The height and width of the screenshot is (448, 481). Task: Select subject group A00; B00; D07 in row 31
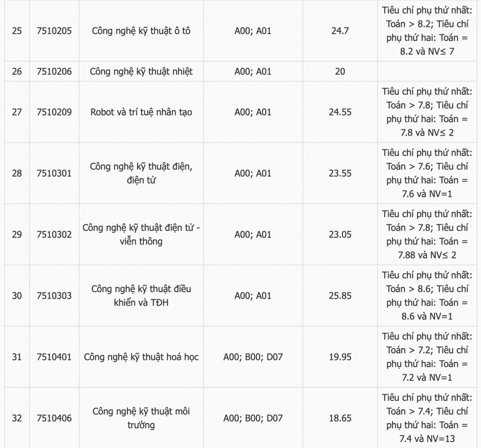pos(253,357)
